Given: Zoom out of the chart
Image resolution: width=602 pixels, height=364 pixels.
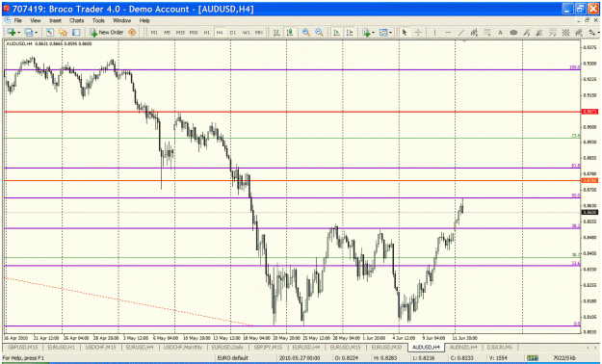Looking at the screenshot, I should tap(319, 33).
